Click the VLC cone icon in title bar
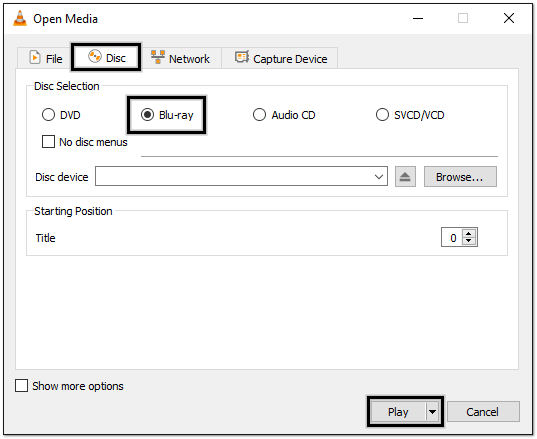 20,18
